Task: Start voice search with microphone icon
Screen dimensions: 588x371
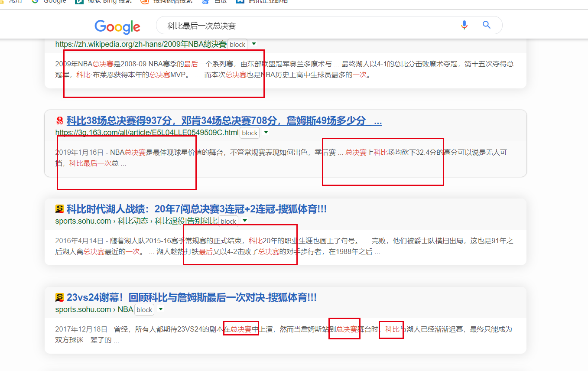Action: [465, 25]
